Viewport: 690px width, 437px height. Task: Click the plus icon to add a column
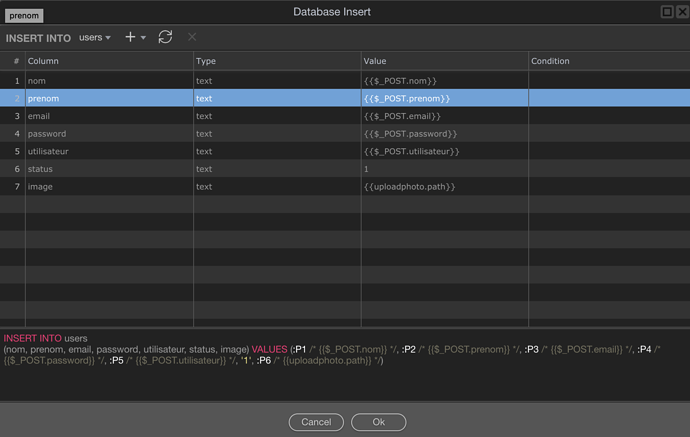point(130,37)
